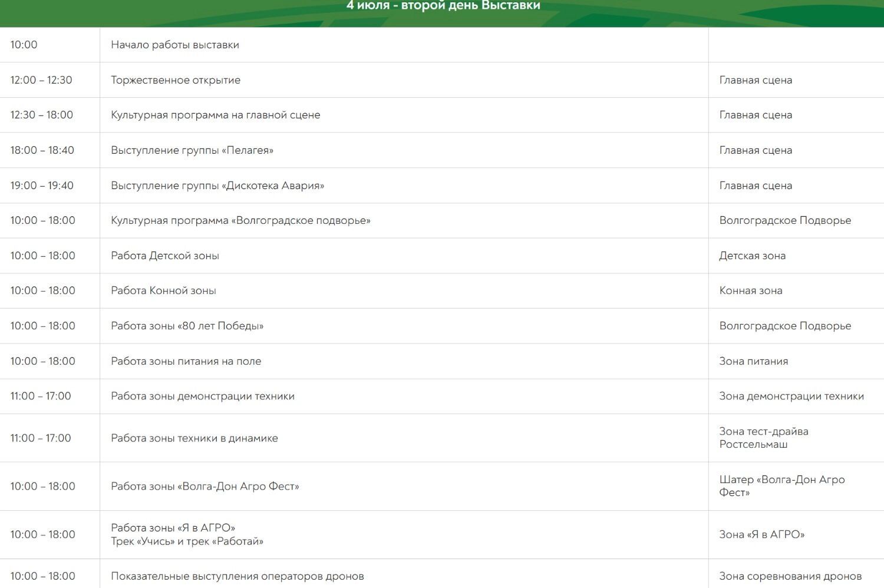Click 'Культурная программа «Волгоградское подворье»' entry
Viewport: 884px width, 588px height.
[240, 220]
